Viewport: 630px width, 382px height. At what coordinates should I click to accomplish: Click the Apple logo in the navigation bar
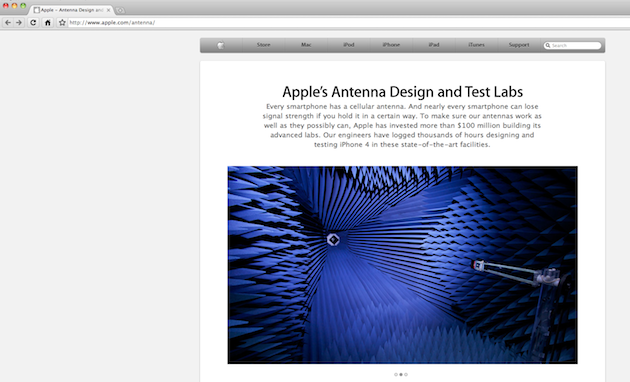[221, 45]
